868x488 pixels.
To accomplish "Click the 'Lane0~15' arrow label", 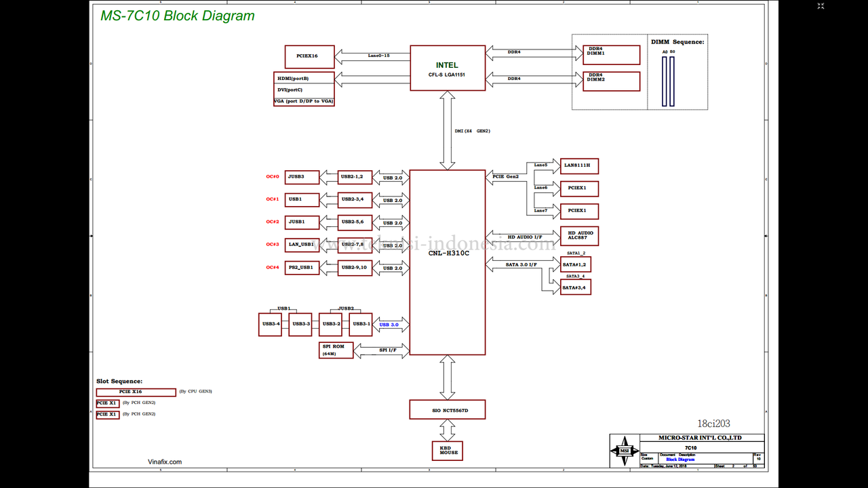I will (378, 55).
